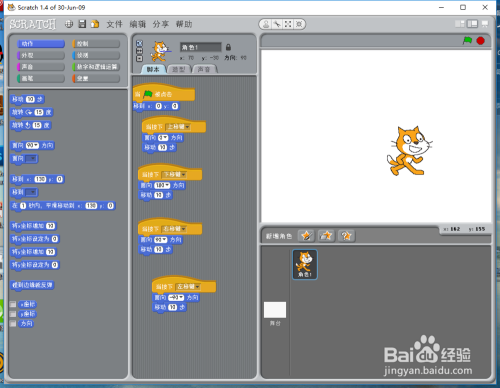This screenshot has width=500, height=388.
Task: Start scripts with the green flag
Action: coord(467,41)
